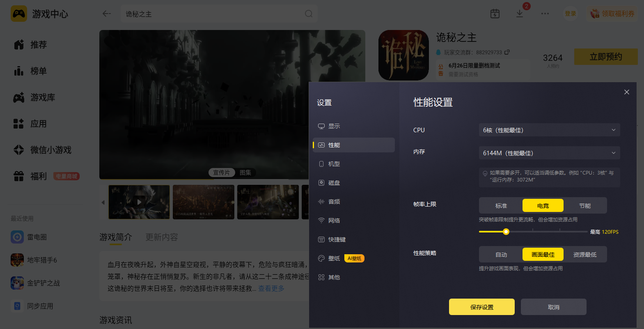The height and width of the screenshot is (329, 644).
Task: Open the downloads icon with badge 2
Action: pyautogui.click(x=520, y=14)
